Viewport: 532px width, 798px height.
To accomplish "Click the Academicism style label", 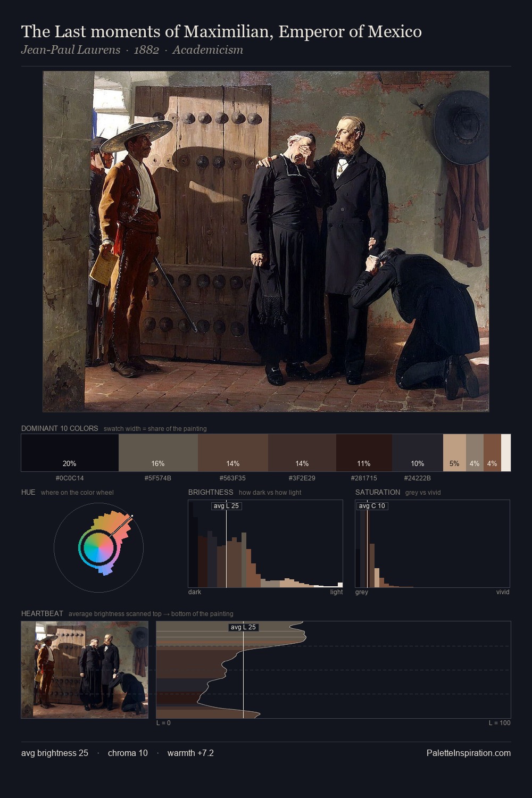I will coord(207,50).
